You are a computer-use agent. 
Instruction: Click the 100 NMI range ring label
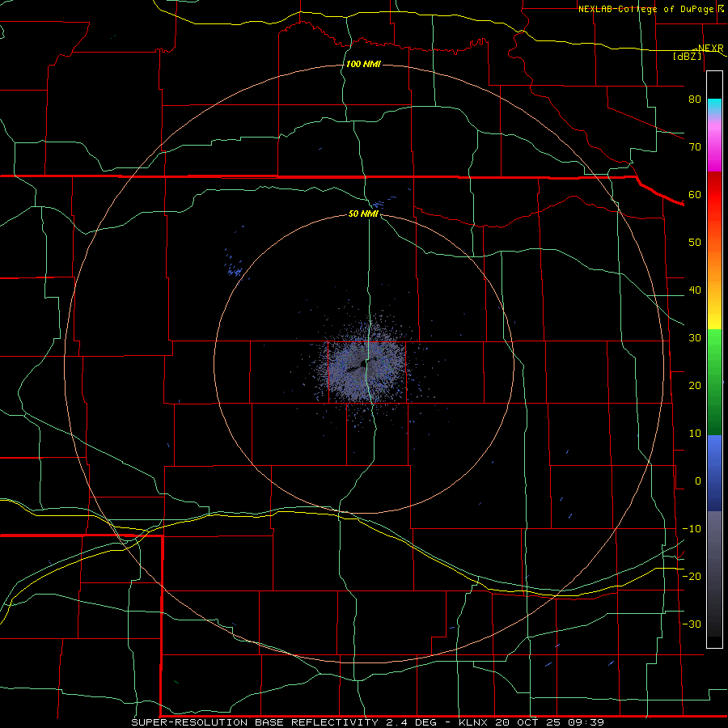point(363,64)
